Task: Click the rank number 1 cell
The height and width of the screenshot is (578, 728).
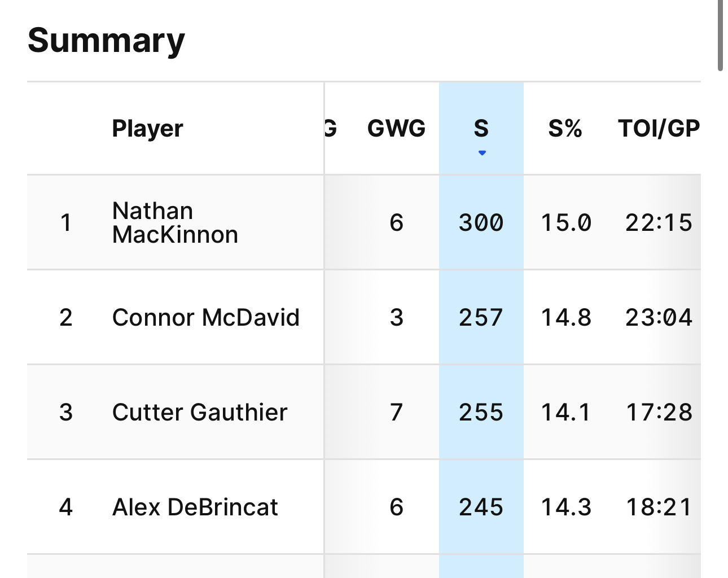Action: pos(66,222)
